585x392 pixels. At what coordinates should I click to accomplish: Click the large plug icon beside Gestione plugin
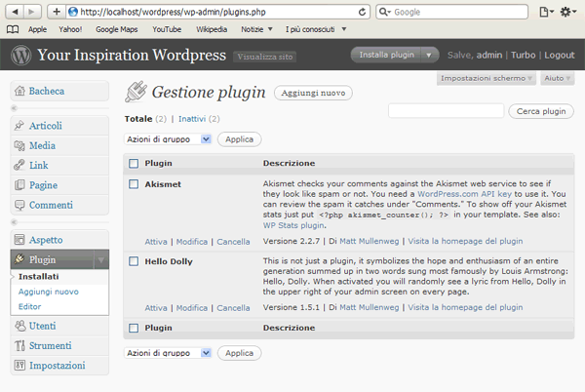136,92
